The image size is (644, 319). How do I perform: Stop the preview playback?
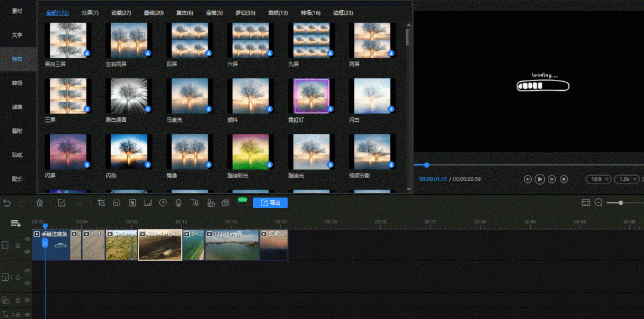[x=564, y=179]
